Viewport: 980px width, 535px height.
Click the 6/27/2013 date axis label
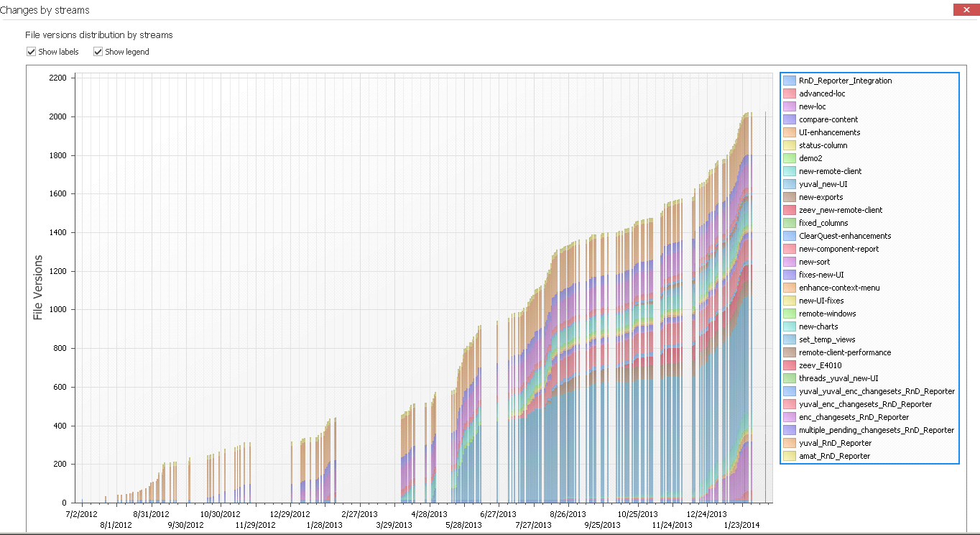(498, 514)
